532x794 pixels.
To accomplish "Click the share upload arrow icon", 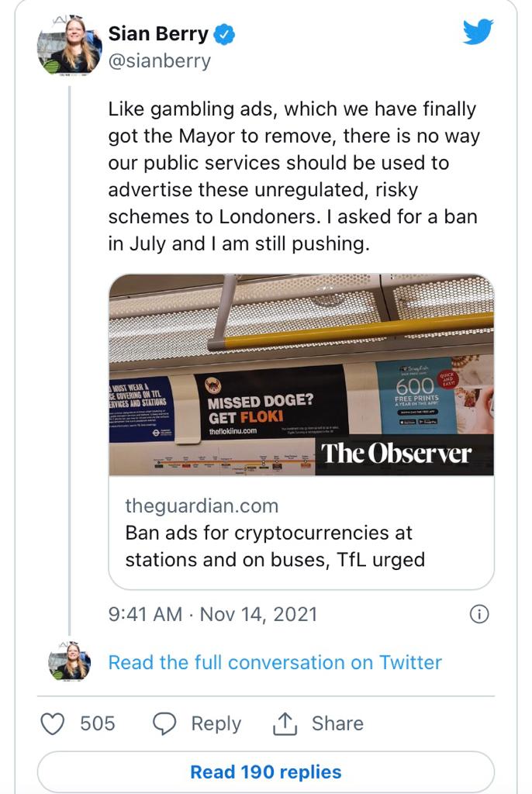I will pos(285,723).
